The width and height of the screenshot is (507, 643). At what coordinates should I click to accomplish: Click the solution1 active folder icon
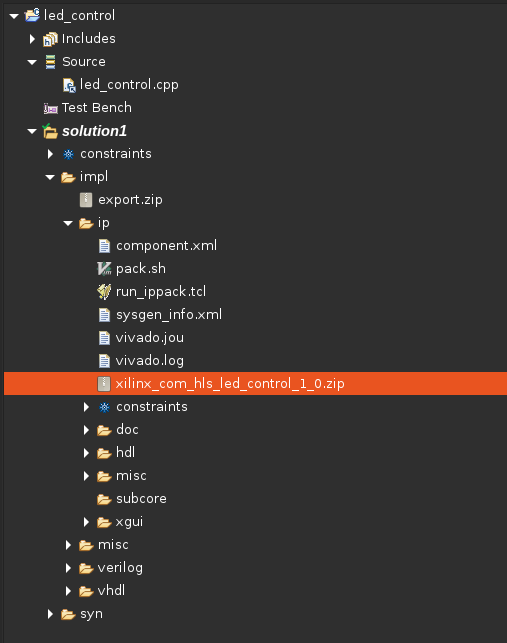point(50,131)
